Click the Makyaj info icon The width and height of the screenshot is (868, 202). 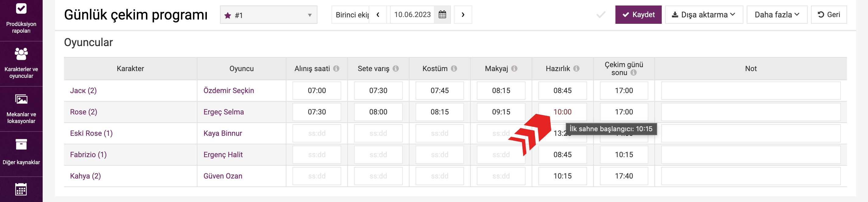click(x=514, y=68)
